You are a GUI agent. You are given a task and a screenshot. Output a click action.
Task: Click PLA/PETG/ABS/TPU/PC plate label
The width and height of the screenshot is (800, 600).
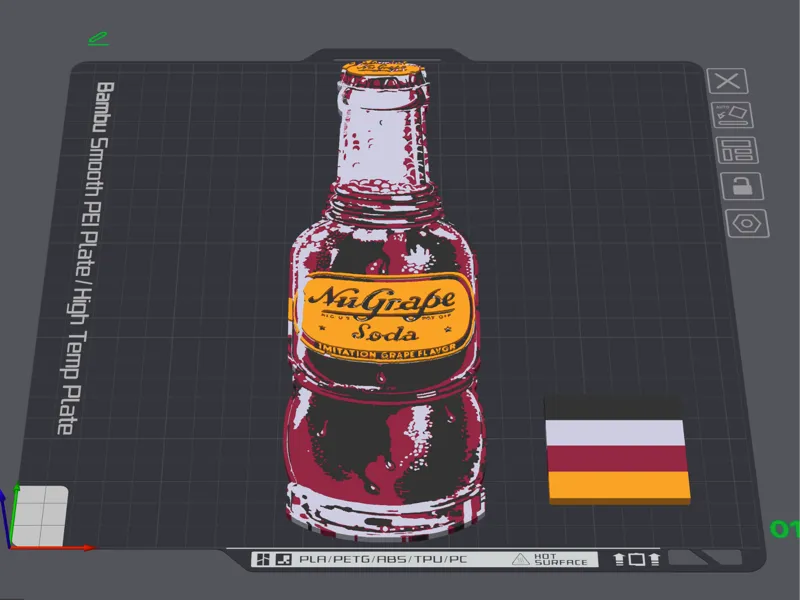click(x=383, y=559)
